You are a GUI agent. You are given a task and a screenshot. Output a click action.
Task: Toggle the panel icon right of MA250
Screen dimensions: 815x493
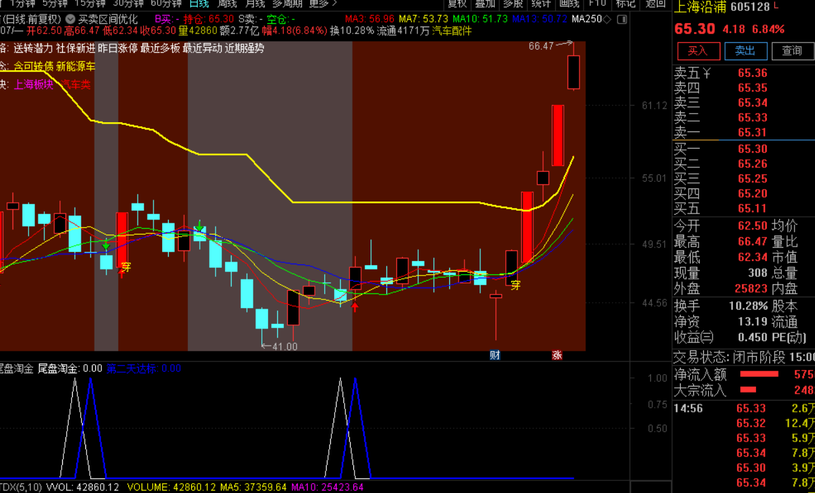pos(623,19)
